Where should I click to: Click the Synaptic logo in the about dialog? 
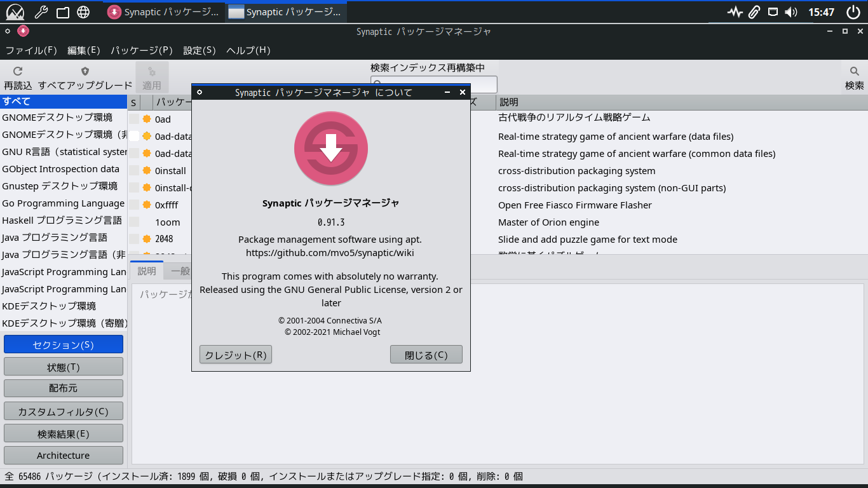click(x=331, y=149)
